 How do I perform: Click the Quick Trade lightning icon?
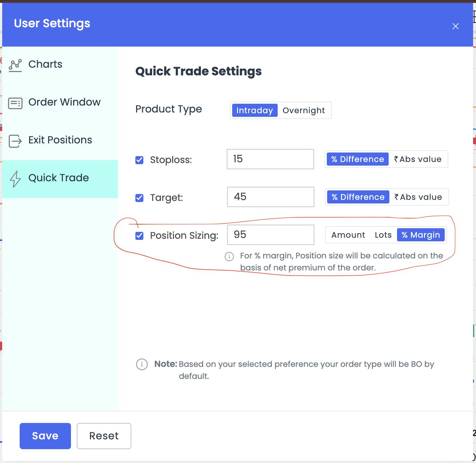(15, 179)
